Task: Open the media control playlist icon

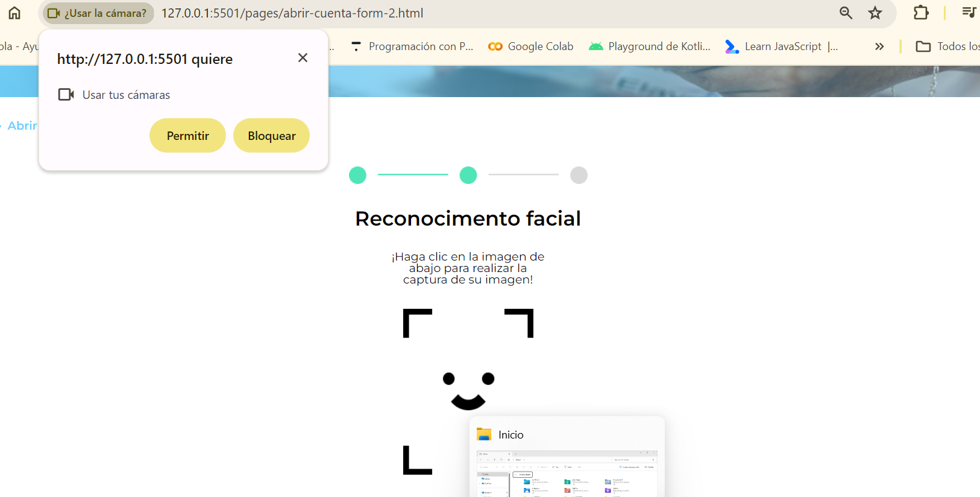Action: [x=969, y=12]
